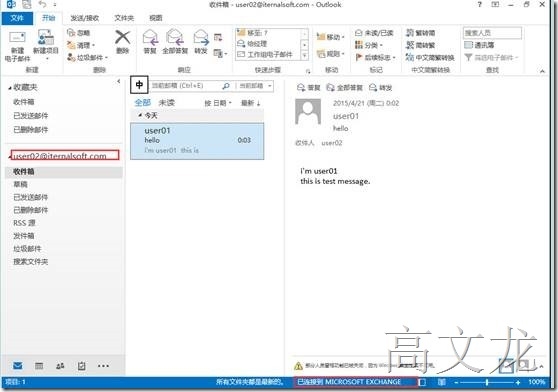558x392 pixels.
Task: Collapse the folder pane with the arrow
Action: (119, 81)
